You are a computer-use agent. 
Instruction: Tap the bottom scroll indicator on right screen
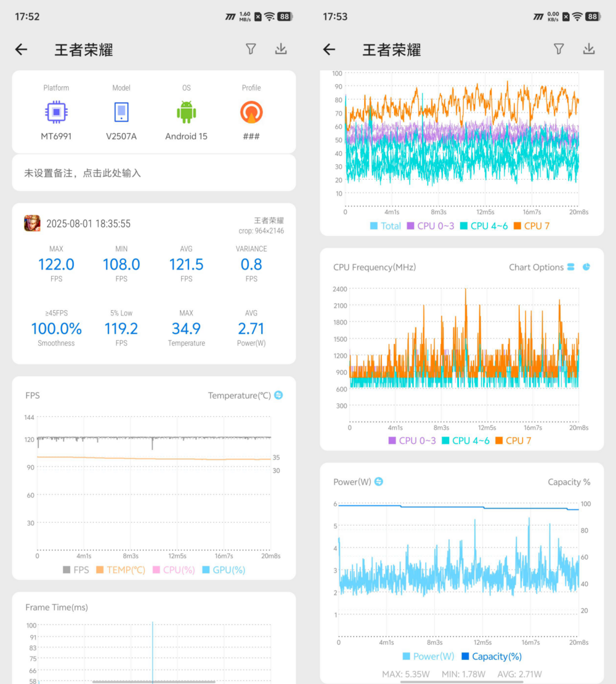[x=461, y=682]
